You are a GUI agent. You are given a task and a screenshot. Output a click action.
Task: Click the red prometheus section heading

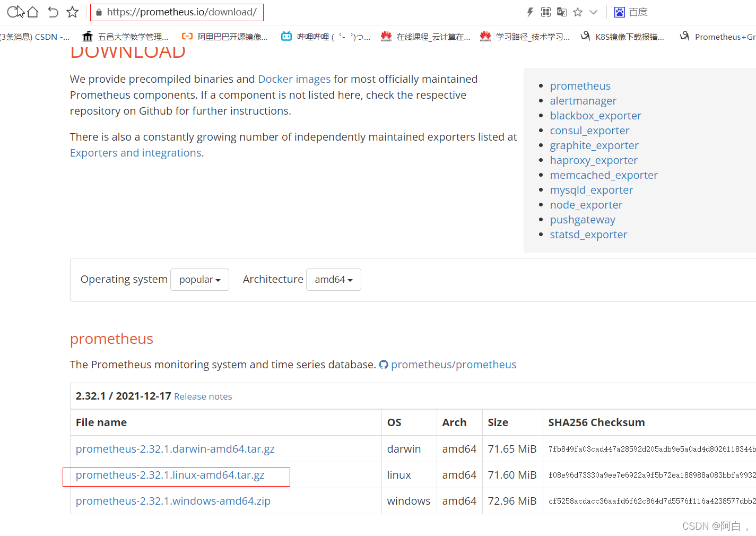point(111,339)
